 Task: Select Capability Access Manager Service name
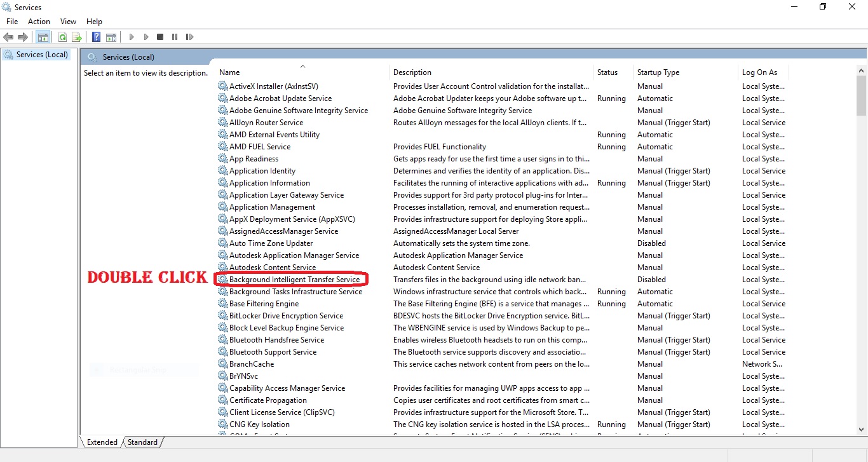[287, 388]
